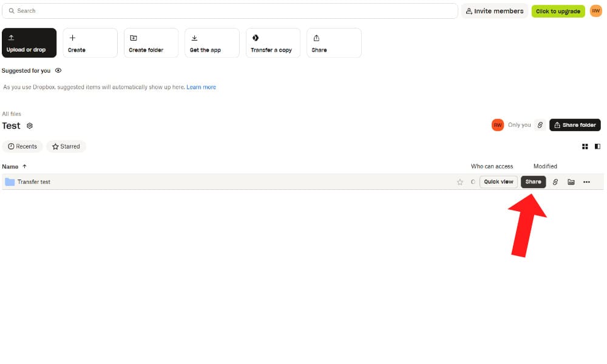
Task: Click in the Search field
Action: click(231, 11)
